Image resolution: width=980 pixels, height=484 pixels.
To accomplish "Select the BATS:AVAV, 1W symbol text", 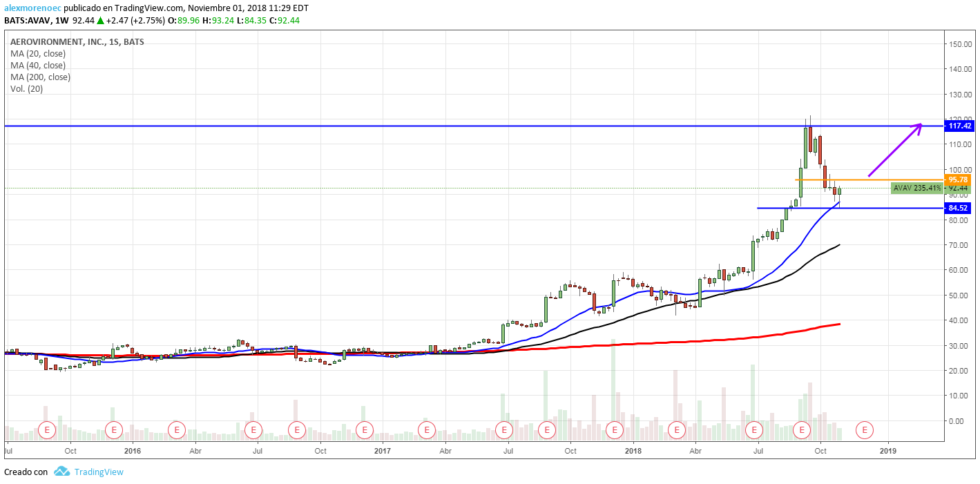I will pos(35,21).
